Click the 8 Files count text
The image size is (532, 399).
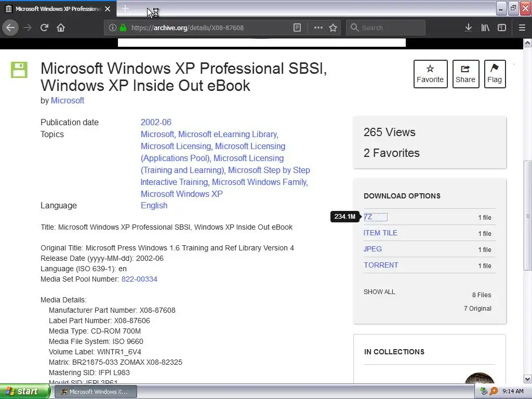coord(482,295)
